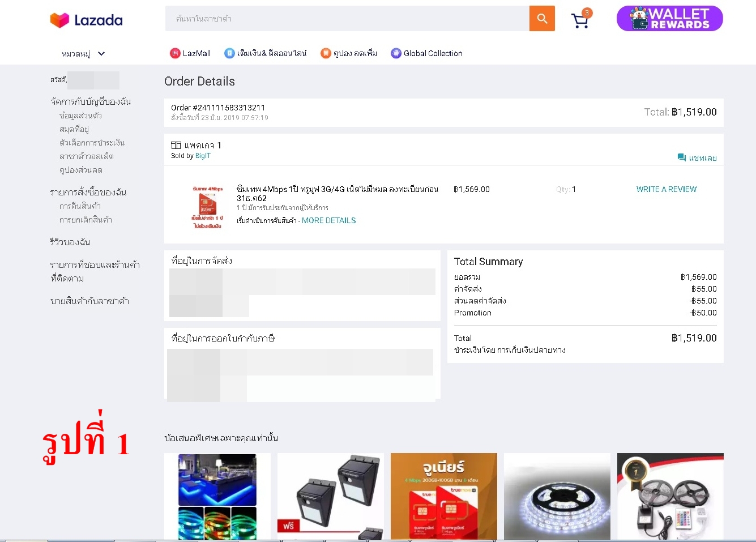Click the search input field
This screenshot has width=756, height=542.
[x=347, y=19]
